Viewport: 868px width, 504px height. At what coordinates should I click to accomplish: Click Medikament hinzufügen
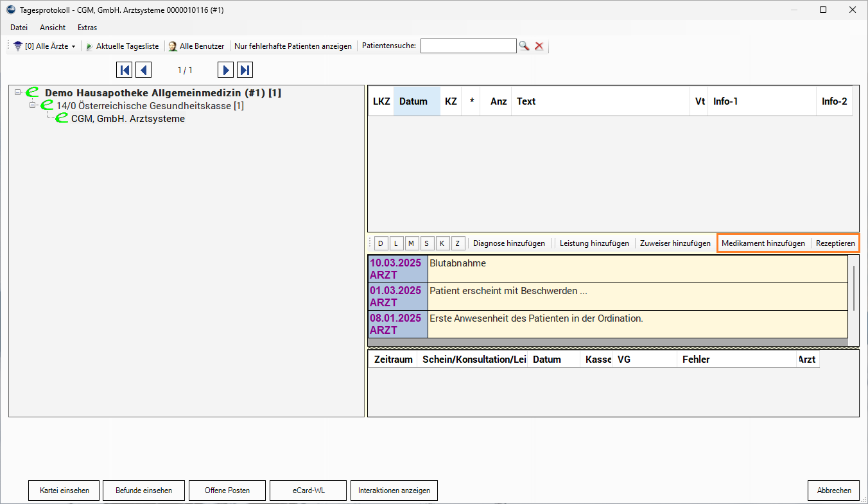pos(763,243)
